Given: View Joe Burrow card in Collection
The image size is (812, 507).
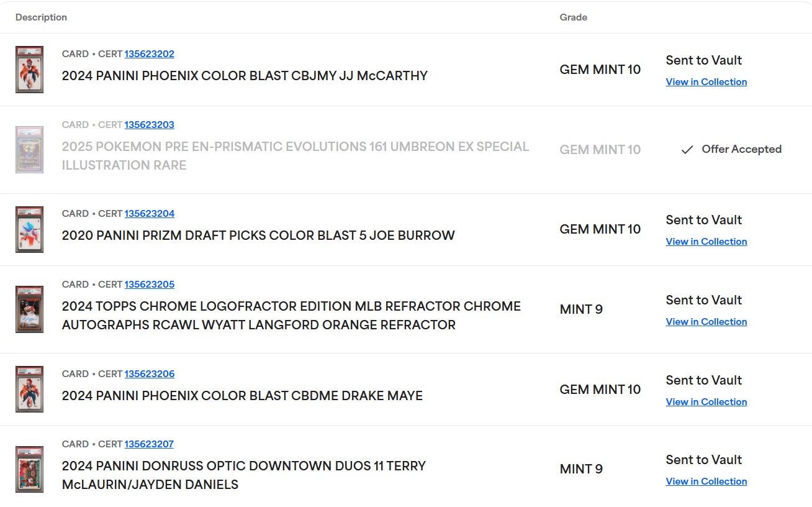Looking at the screenshot, I should pyautogui.click(x=706, y=242).
